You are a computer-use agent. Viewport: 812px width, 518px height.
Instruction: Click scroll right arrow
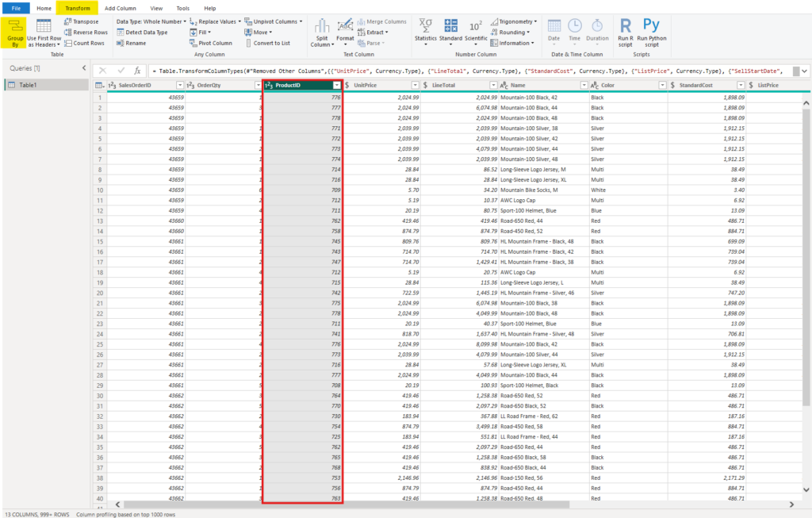791,504
